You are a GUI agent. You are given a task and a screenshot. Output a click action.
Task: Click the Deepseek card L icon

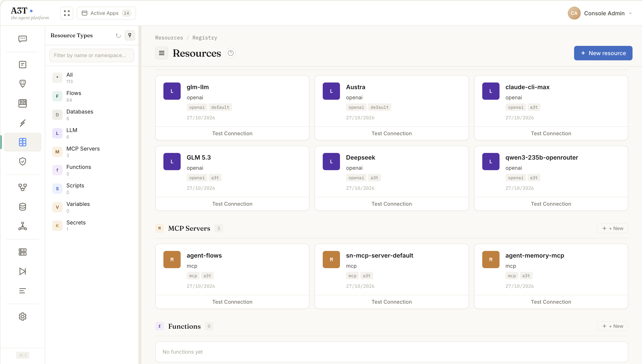pos(331,162)
